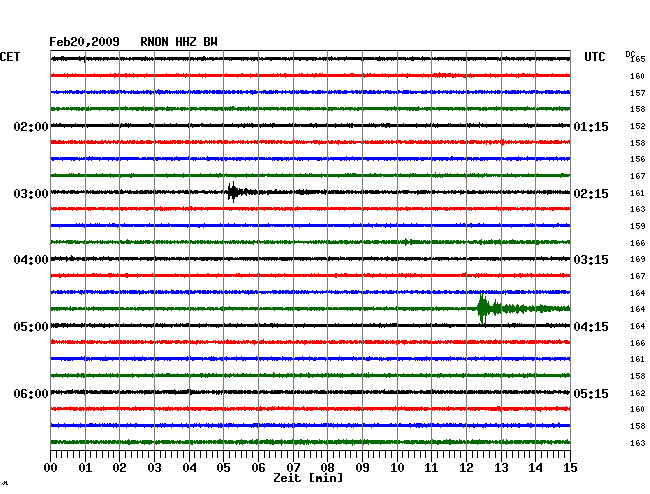Click minute tick label 05
The width and height of the screenshot is (650, 494).
click(x=223, y=468)
